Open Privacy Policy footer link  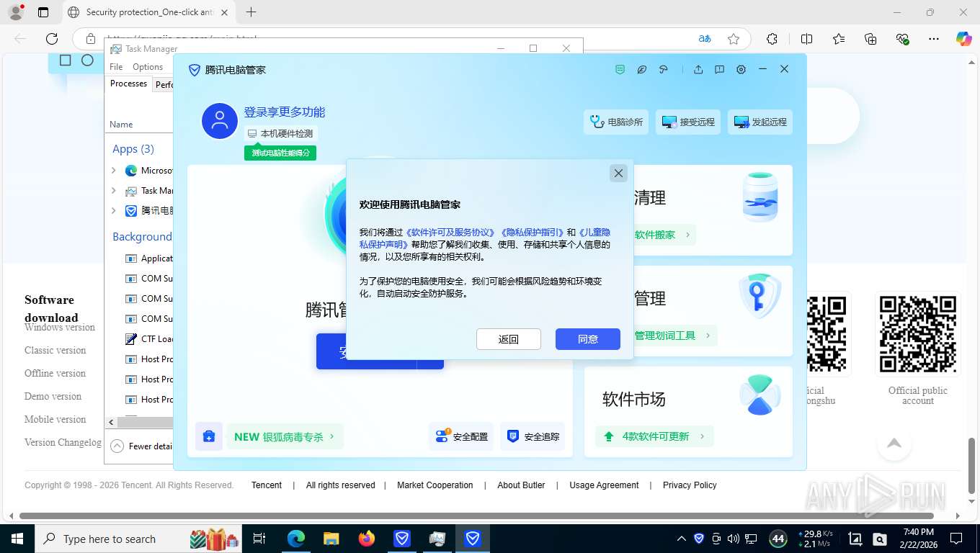690,485
